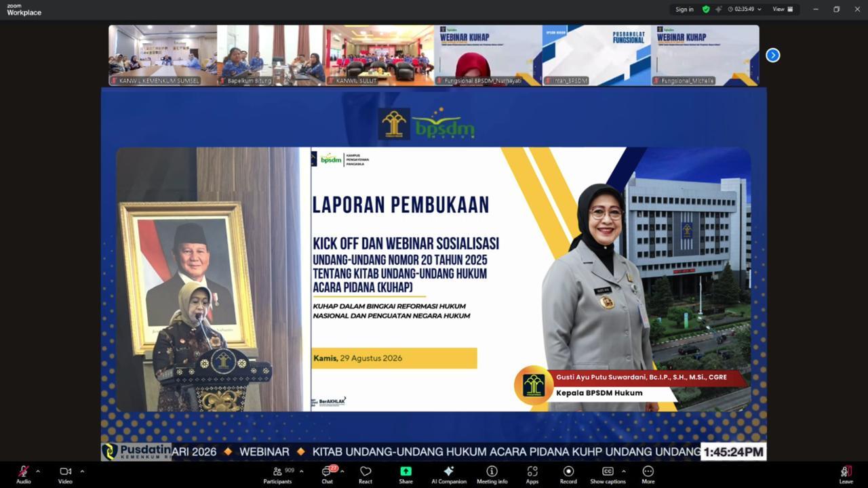Click Sign in at the top
868x488 pixels.
tap(684, 9)
